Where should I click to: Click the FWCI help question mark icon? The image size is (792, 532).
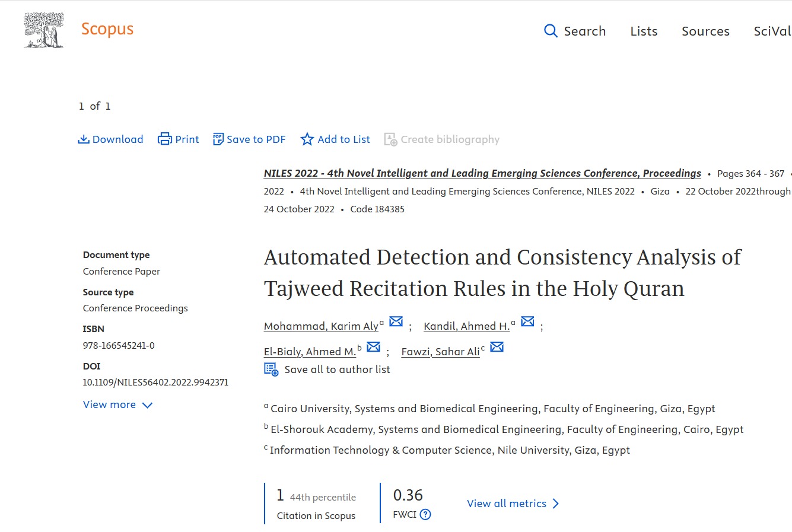click(x=425, y=515)
